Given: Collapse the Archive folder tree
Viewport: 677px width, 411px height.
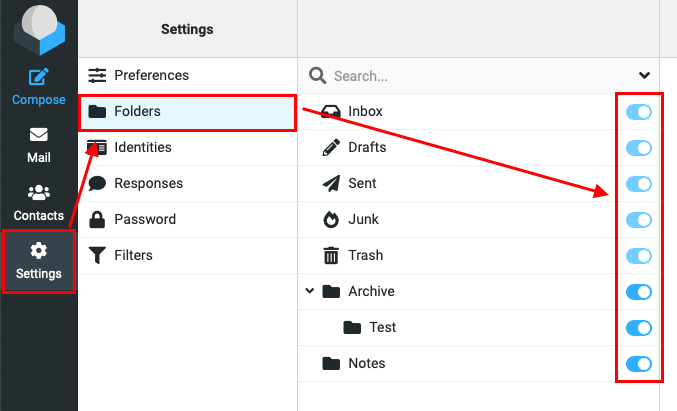Looking at the screenshot, I should 311,292.
